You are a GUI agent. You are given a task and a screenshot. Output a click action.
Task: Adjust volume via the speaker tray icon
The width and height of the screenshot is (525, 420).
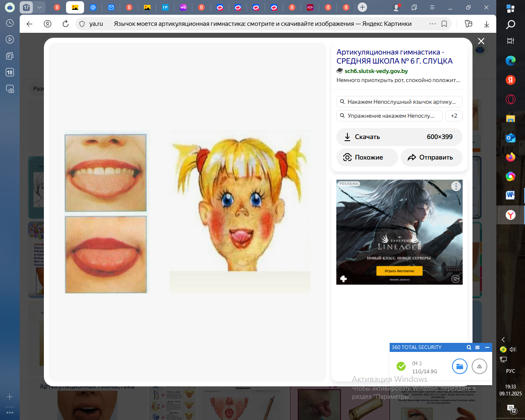pos(512,349)
